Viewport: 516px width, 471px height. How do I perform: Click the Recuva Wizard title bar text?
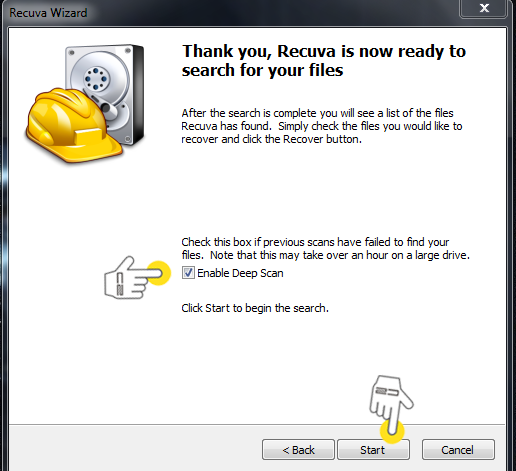(48, 13)
